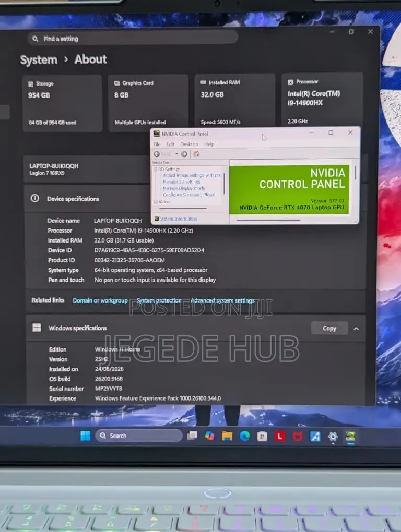Open the Windows Start menu
Screen dimensions: 401x532
(x=86, y=436)
